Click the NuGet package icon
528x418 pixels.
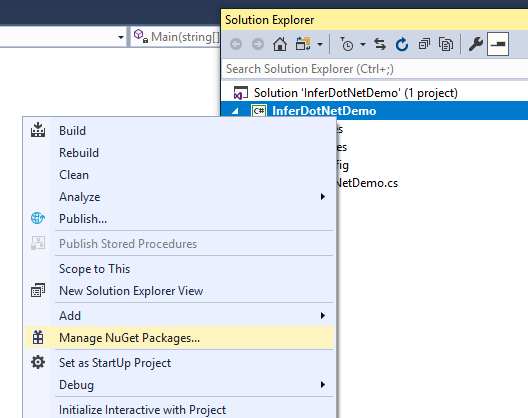tap(38, 337)
